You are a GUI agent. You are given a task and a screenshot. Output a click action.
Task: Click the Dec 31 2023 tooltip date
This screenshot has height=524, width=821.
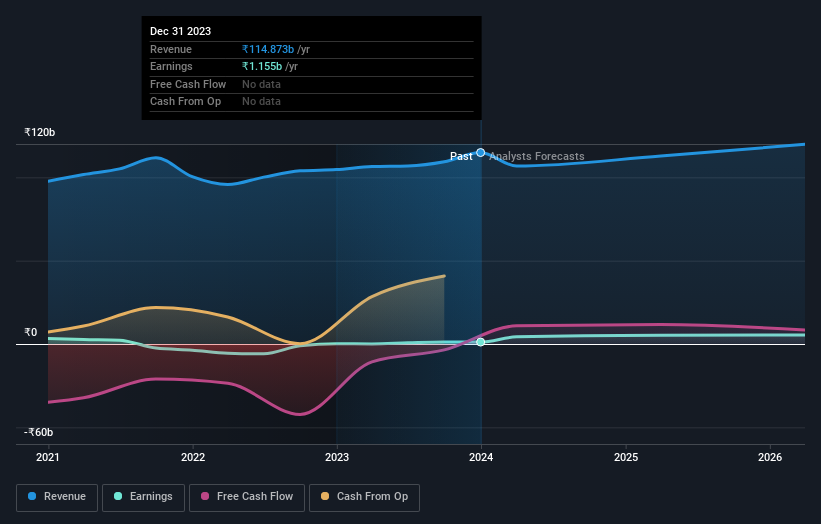click(x=181, y=31)
